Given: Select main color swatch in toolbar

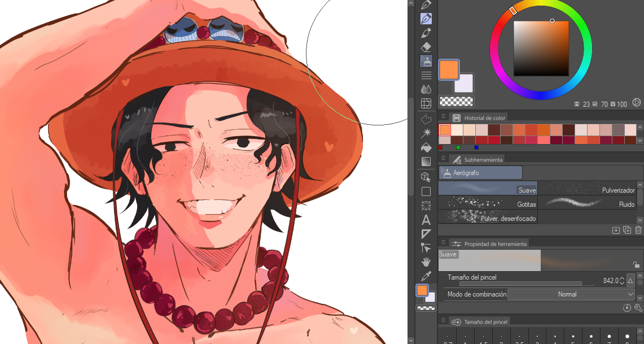Looking at the screenshot, I should coord(422,290).
